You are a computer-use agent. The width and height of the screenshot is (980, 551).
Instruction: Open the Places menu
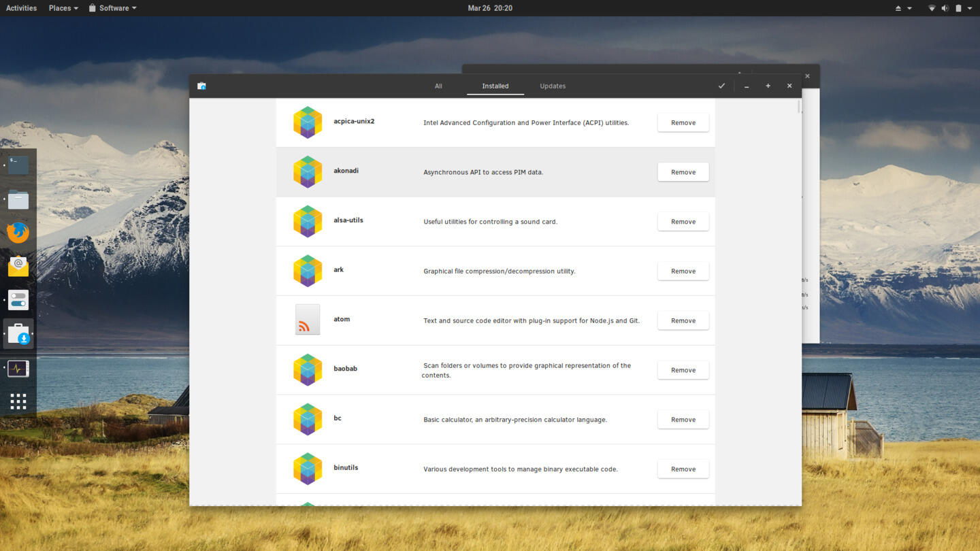(x=63, y=8)
